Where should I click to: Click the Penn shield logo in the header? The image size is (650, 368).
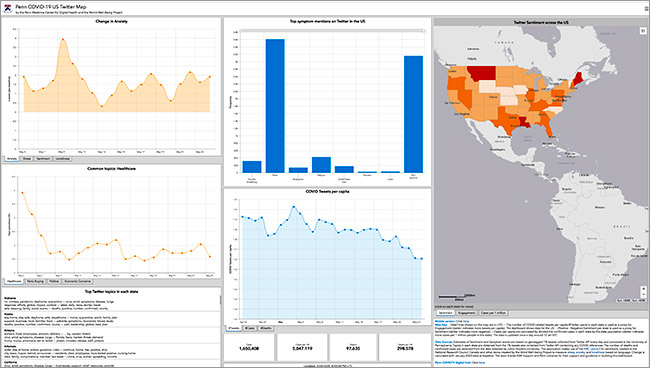(x=7, y=9)
